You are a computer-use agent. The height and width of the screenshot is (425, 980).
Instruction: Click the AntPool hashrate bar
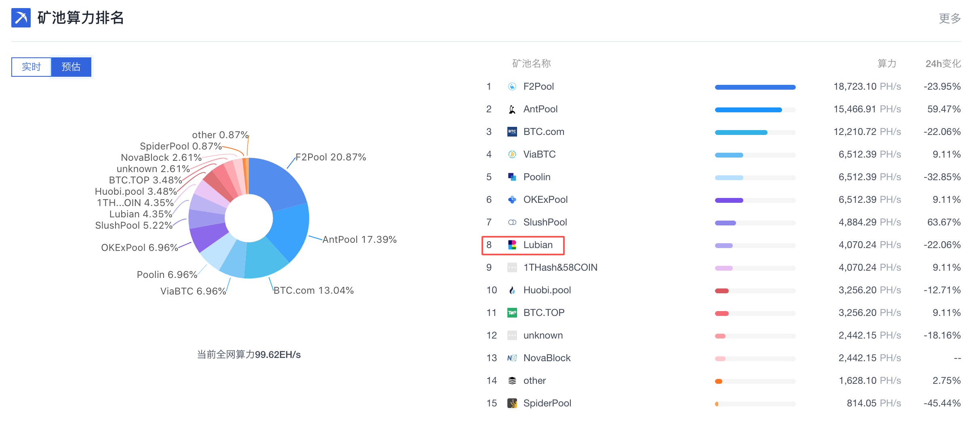coord(748,110)
